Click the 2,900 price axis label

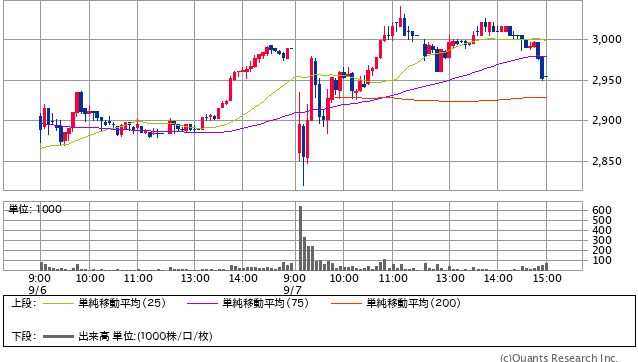click(x=607, y=120)
